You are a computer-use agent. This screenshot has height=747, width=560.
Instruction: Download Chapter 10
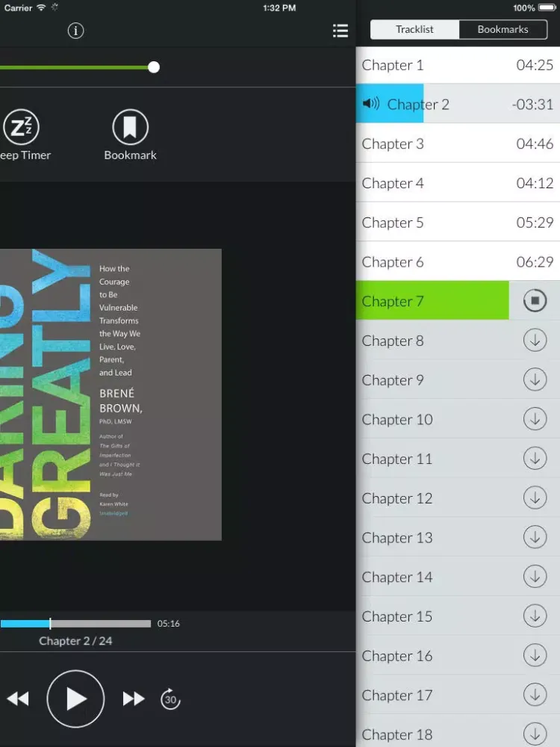[x=535, y=419]
